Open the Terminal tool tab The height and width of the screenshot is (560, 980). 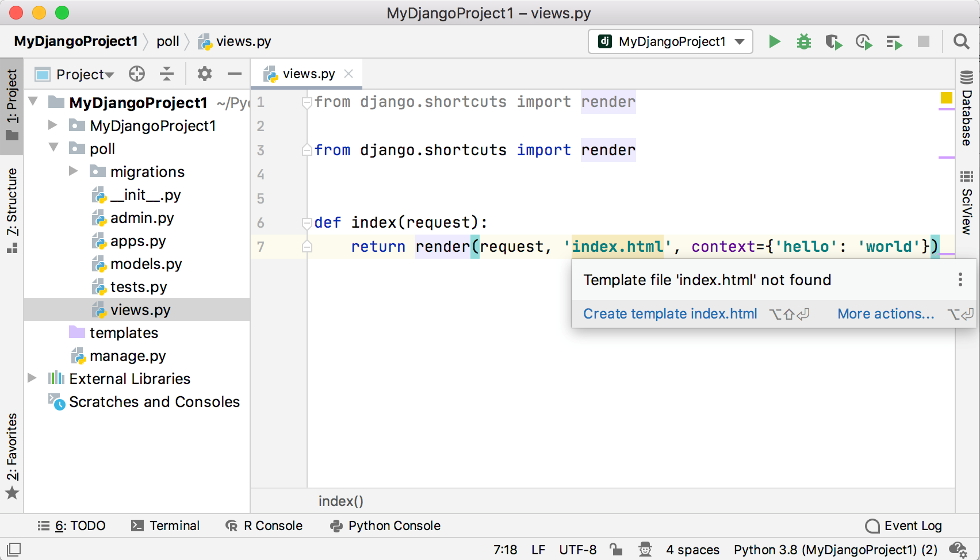click(166, 526)
